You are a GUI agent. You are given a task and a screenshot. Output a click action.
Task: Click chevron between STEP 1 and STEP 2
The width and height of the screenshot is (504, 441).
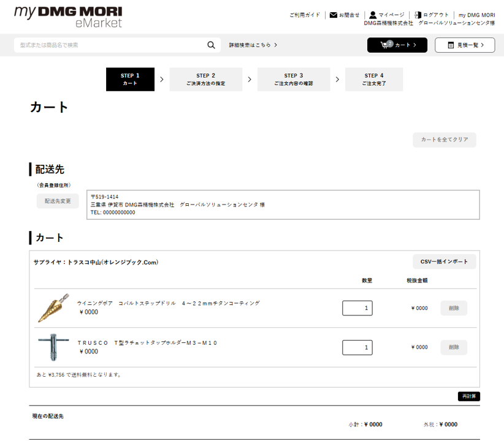point(162,80)
